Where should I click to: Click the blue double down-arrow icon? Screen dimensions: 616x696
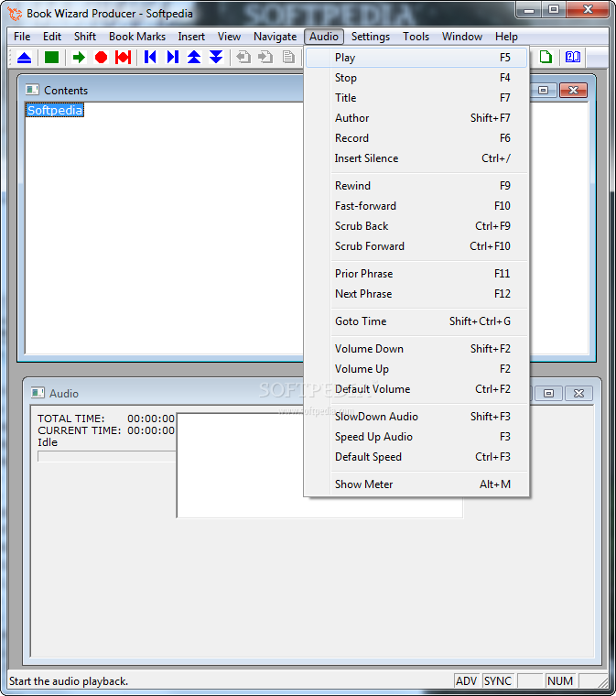(216, 58)
